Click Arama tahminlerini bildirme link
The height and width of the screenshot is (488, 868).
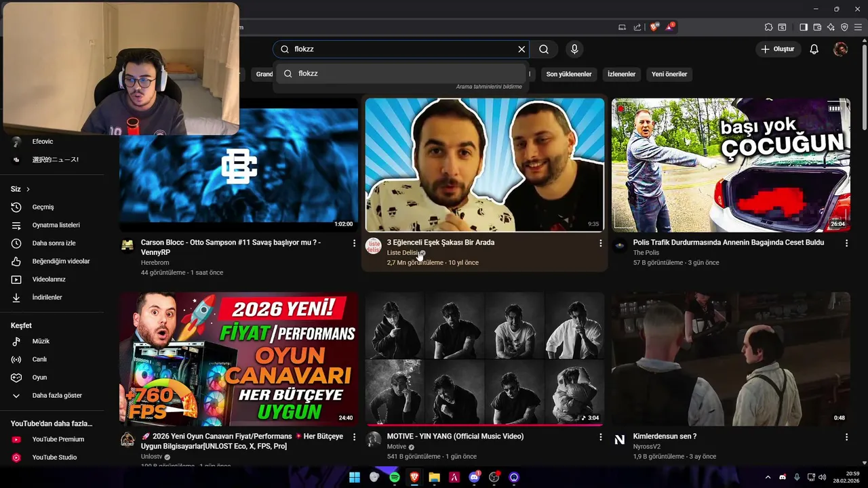pos(489,87)
